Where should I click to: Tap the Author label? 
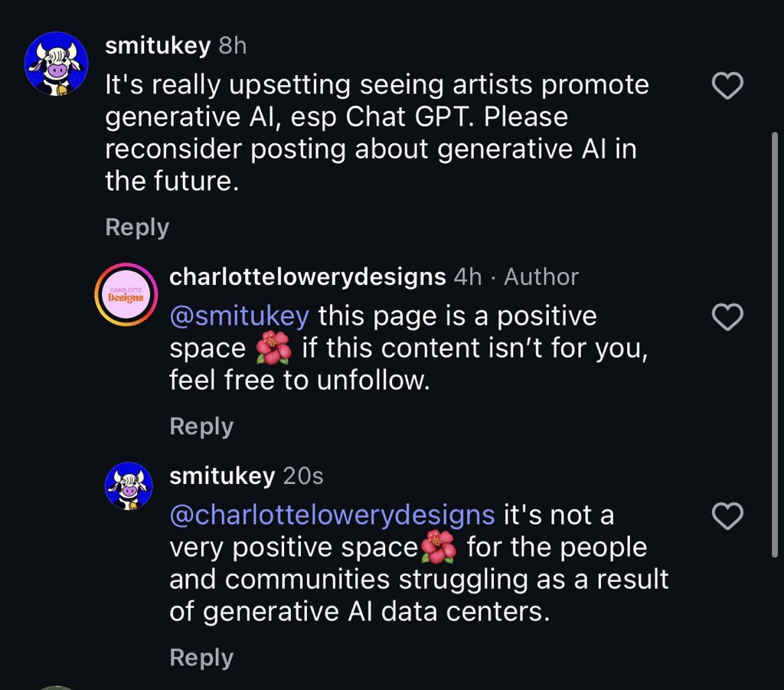pyautogui.click(x=541, y=276)
